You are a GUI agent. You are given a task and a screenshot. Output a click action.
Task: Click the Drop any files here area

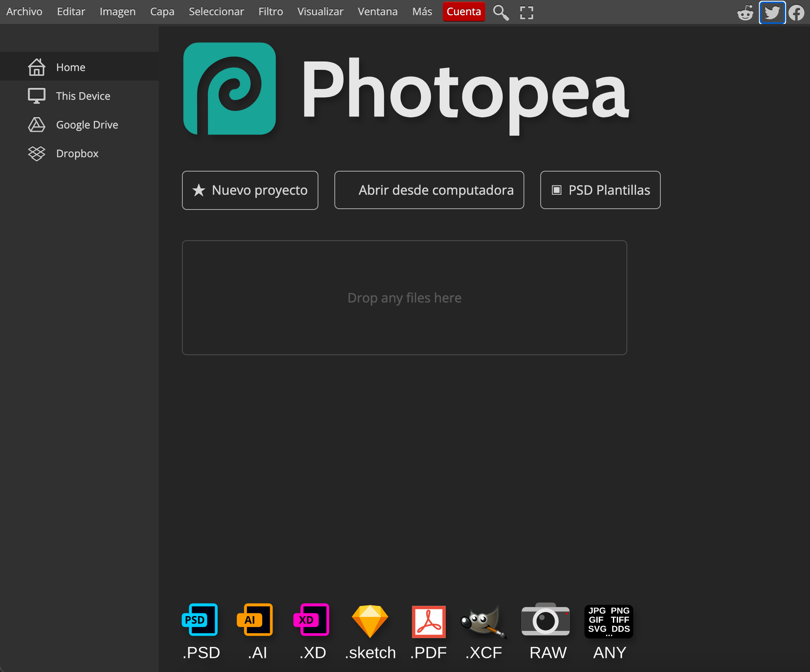[x=405, y=298]
